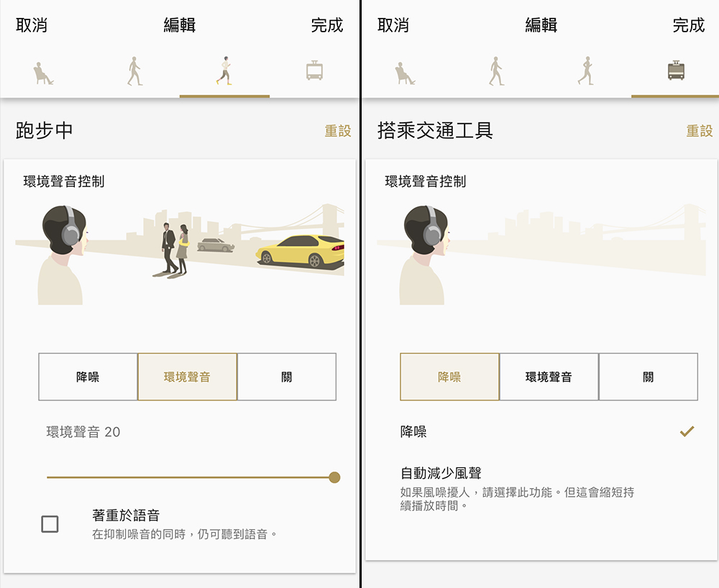Switch to 環境聲音 in 搭乘交通工具 panel
The width and height of the screenshot is (719, 588).
549,377
